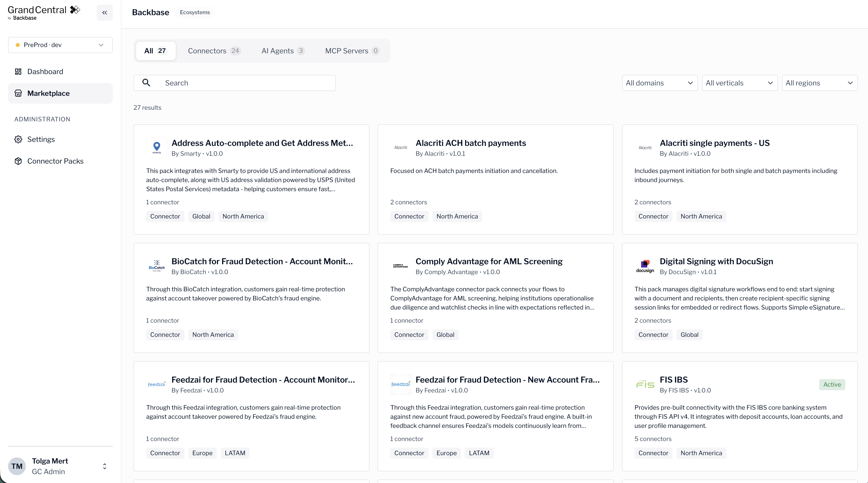Image resolution: width=868 pixels, height=483 pixels.
Task: Click the Marketplace storefront icon
Action: [x=18, y=93]
